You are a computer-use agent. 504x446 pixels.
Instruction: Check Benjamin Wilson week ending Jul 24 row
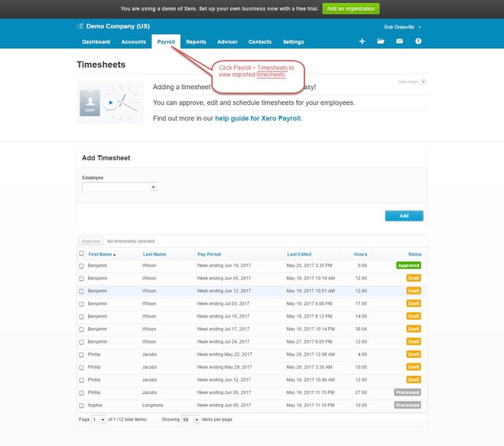point(81,342)
